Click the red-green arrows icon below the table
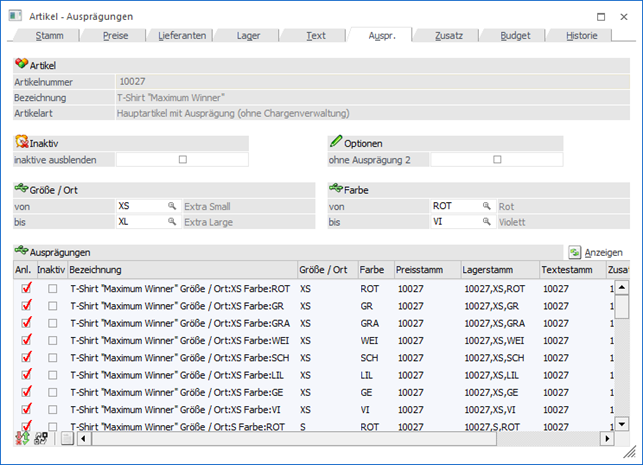Screen dimensions: 643x465 coord(22,438)
